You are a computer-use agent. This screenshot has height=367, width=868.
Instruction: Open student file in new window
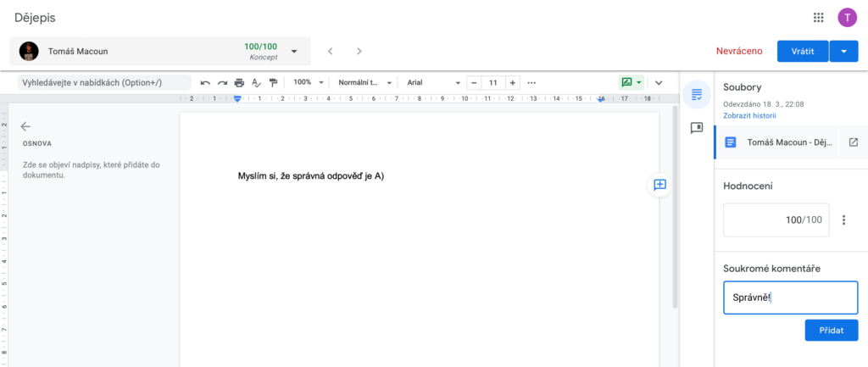click(x=853, y=142)
